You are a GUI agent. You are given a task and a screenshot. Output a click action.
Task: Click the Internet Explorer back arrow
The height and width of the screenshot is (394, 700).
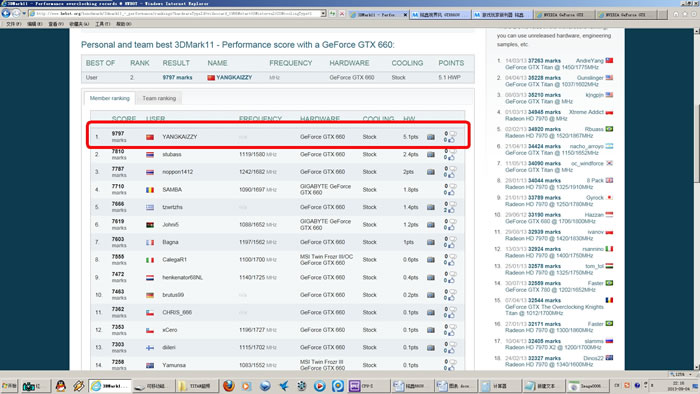coord(6,13)
